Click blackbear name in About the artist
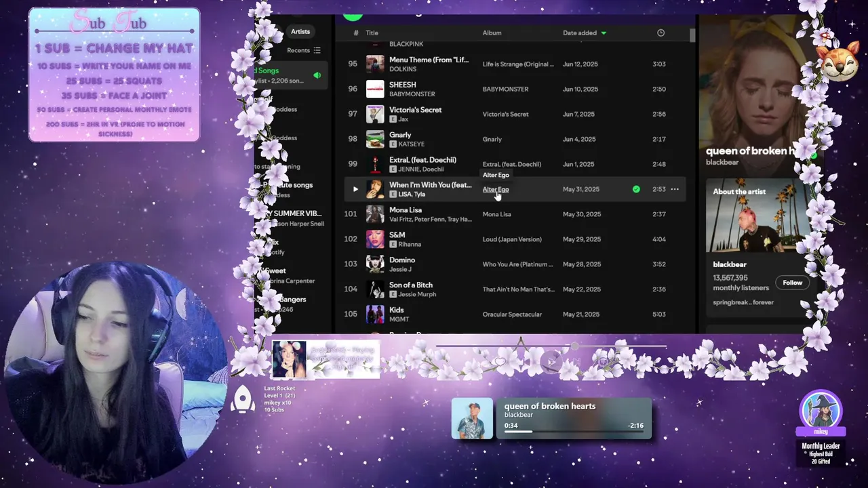The height and width of the screenshot is (488, 868). [x=730, y=264]
